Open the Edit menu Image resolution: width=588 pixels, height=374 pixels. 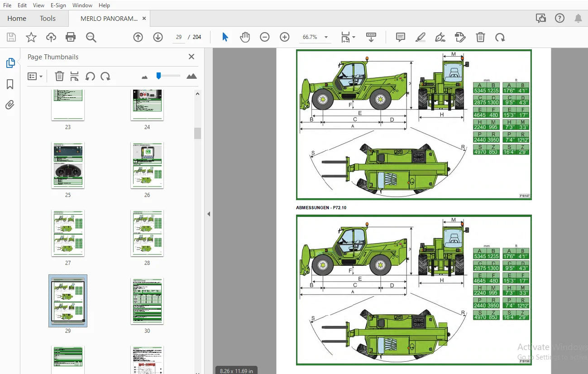tap(22, 5)
